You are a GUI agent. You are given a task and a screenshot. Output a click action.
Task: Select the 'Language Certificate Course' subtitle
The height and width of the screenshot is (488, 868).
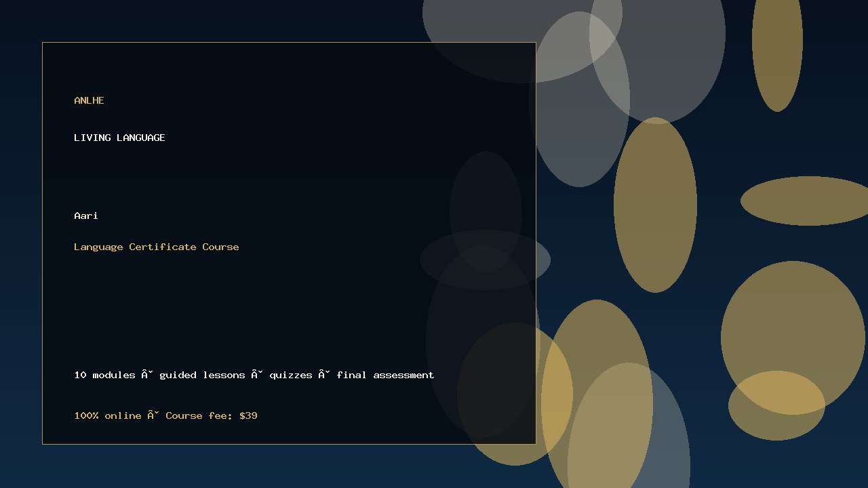(x=157, y=247)
